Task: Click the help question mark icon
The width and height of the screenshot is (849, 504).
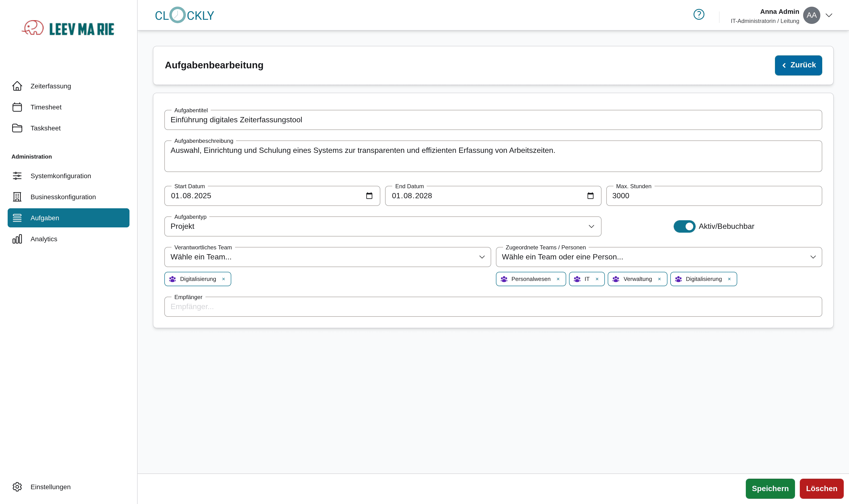Action: click(x=699, y=15)
